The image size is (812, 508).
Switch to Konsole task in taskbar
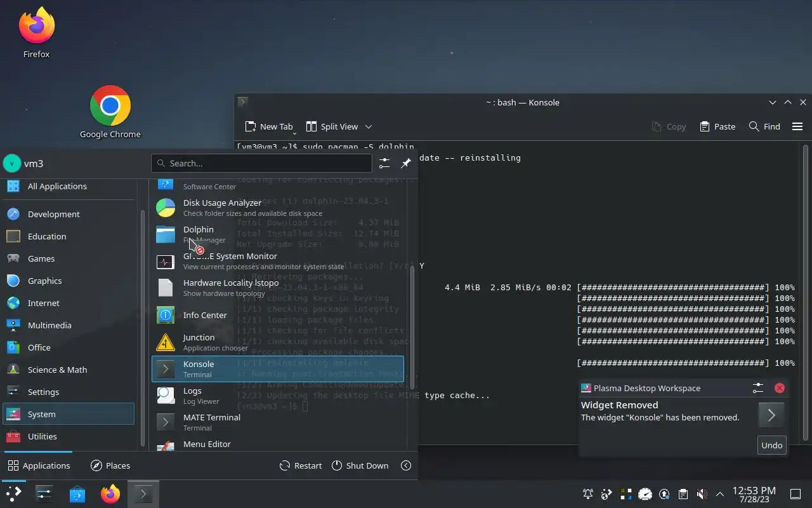tap(143, 493)
